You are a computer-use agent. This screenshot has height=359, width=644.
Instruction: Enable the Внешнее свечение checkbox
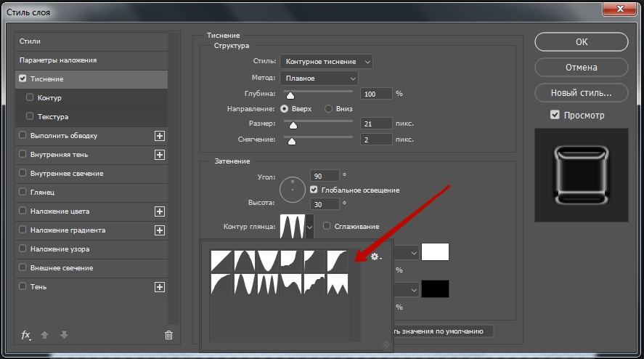pos(23,267)
